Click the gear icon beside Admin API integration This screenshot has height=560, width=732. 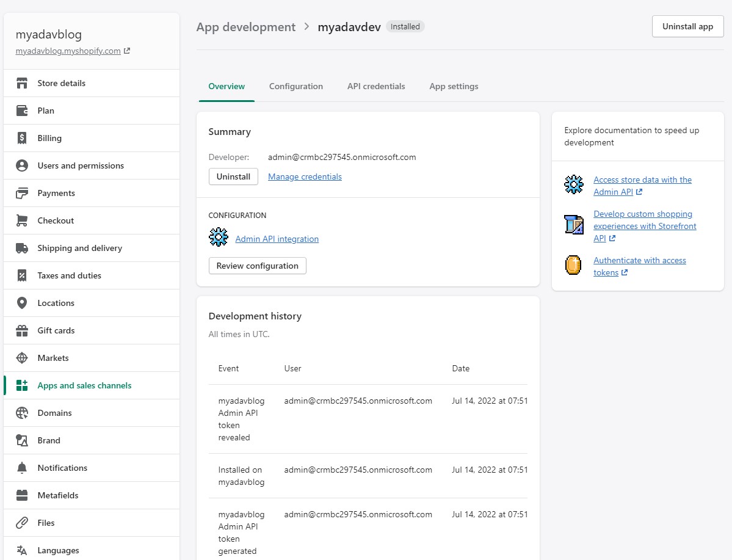[x=218, y=237]
